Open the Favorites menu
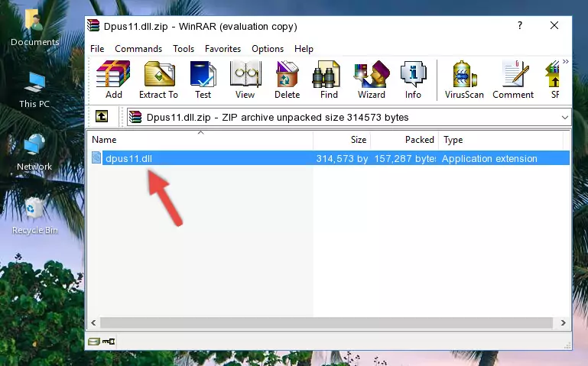The image size is (588, 366). [223, 49]
